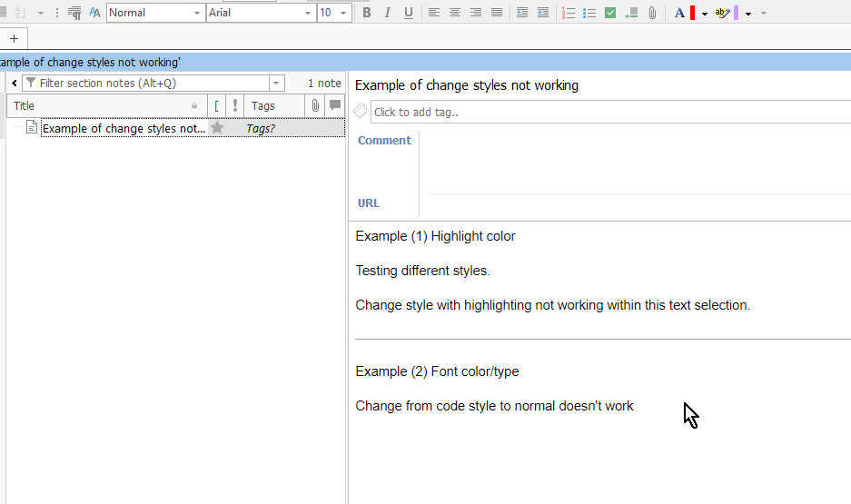
Task: Pick the purple highlight color swatch
Action: [x=736, y=13]
